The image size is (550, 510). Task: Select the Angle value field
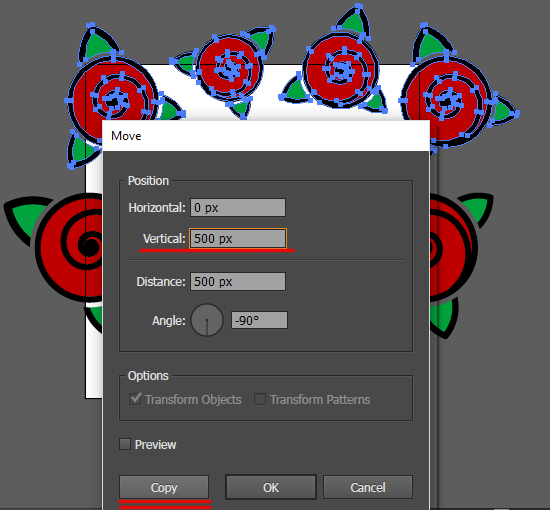coord(259,320)
